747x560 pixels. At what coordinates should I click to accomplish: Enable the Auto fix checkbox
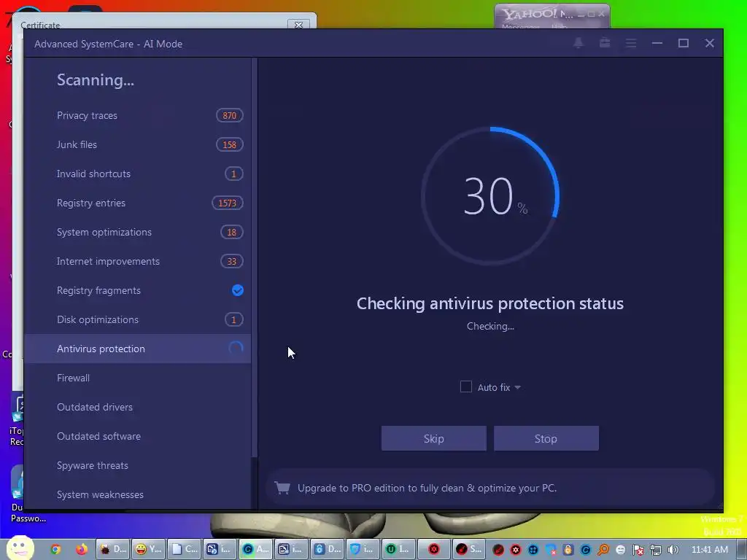[466, 386]
